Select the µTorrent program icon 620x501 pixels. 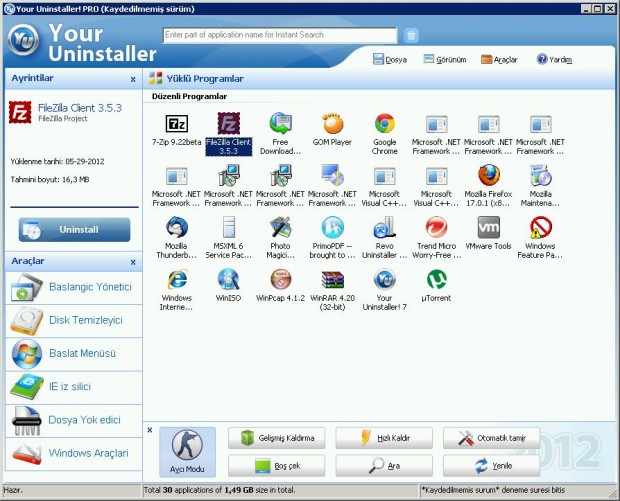point(436,280)
